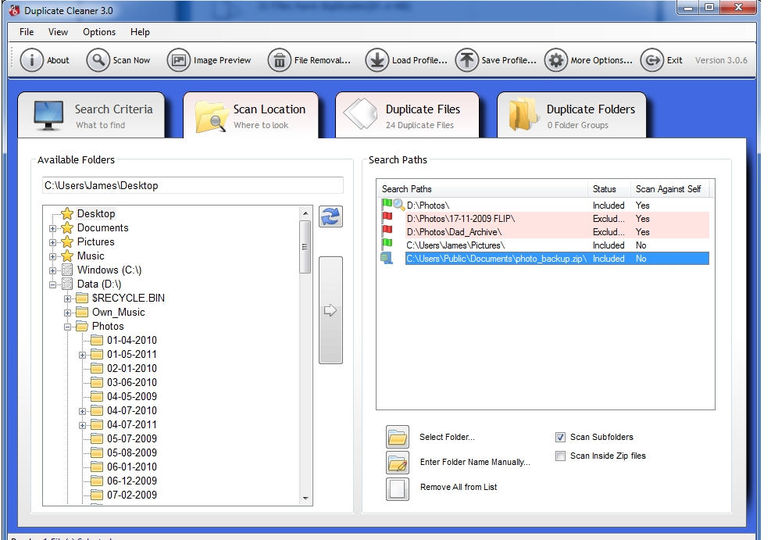Select the 07-02-2009 folder

[132, 495]
